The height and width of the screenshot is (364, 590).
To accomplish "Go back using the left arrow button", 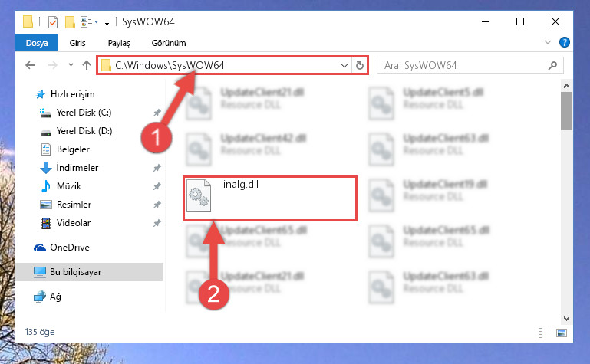I will tap(30, 65).
